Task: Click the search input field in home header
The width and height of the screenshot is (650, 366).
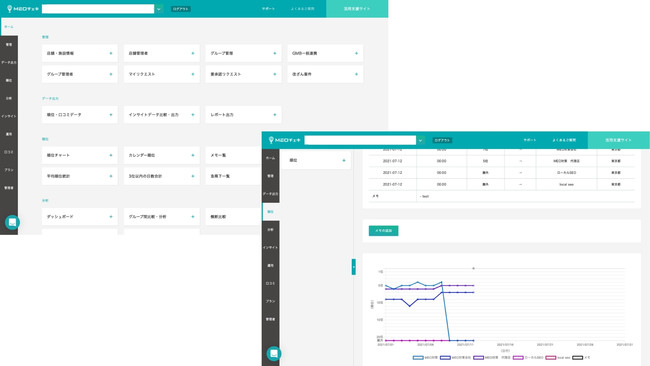Action: (98, 9)
